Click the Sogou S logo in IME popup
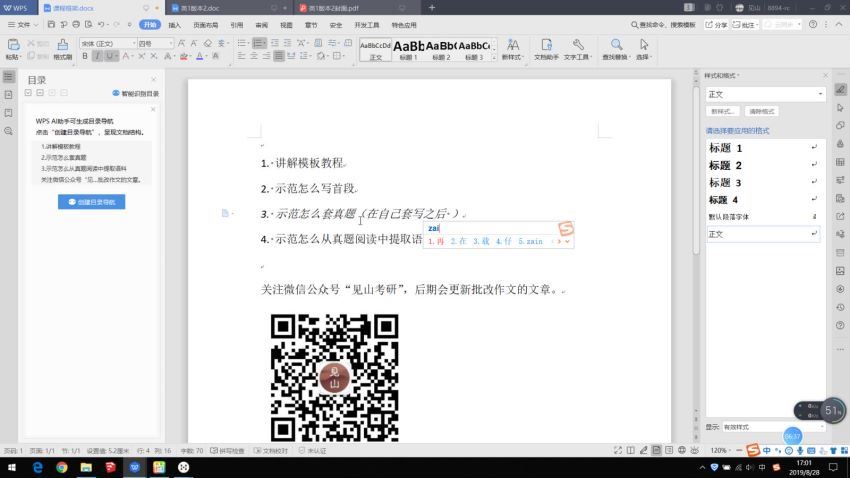This screenshot has width=850, height=478. pos(566,228)
